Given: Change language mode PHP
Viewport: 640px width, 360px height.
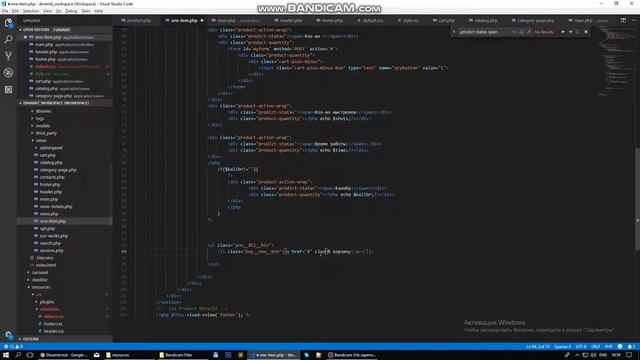Looking at the screenshot, I should pos(609,347).
